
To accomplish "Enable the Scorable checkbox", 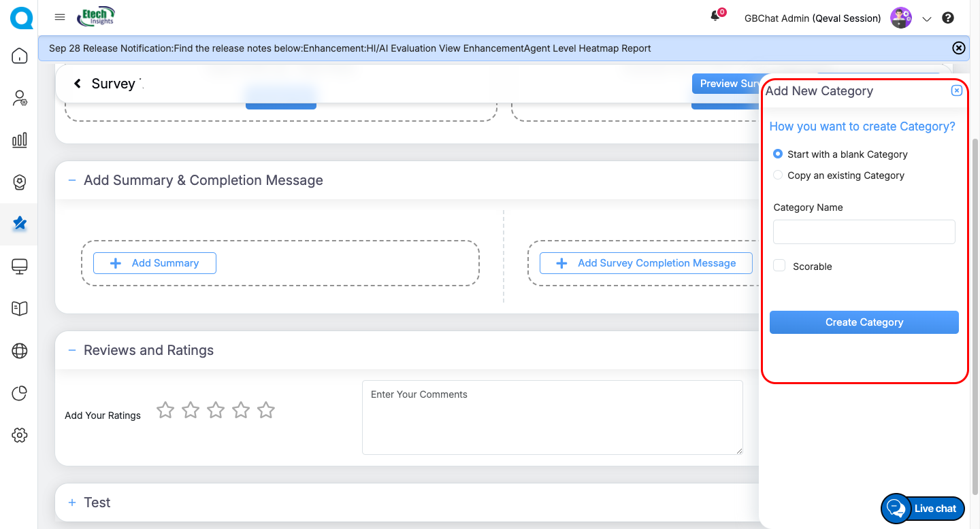I will click(x=779, y=266).
